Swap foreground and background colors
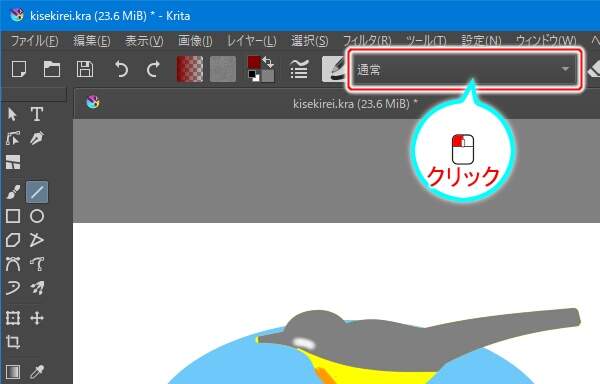Viewport: 600px width, 384px height. (268, 62)
